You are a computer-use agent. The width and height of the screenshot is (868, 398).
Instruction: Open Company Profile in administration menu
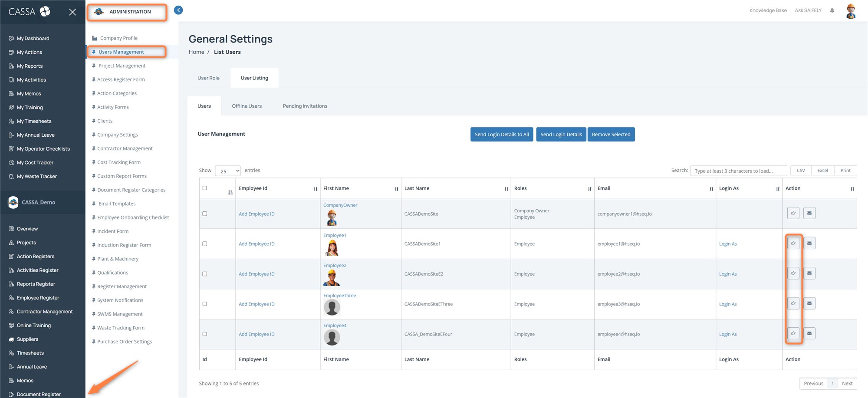click(x=118, y=38)
